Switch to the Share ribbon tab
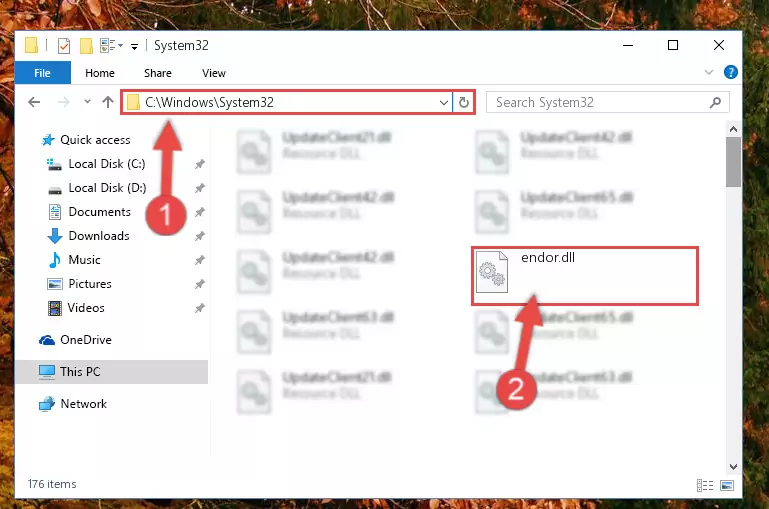The height and width of the screenshot is (509, 769). point(158,73)
